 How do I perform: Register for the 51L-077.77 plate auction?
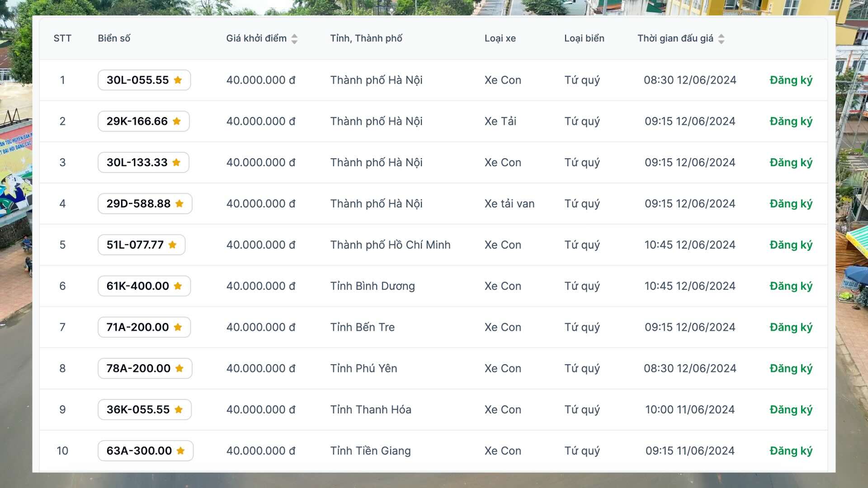tap(791, 245)
